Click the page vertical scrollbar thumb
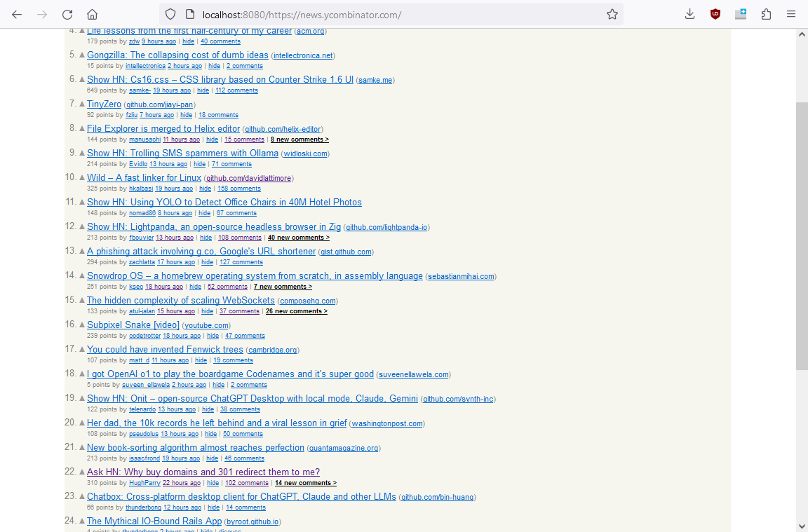Image resolution: width=808 pixels, height=532 pixels. [x=802, y=236]
